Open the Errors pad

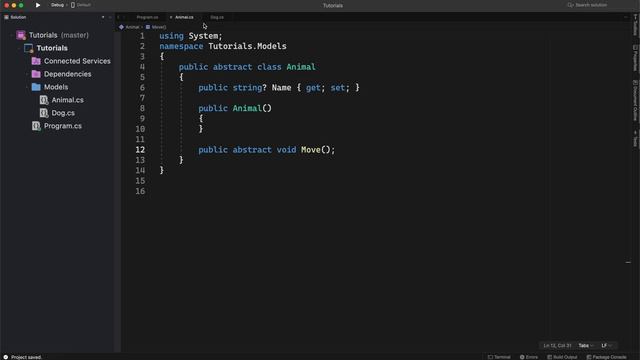tap(529, 357)
